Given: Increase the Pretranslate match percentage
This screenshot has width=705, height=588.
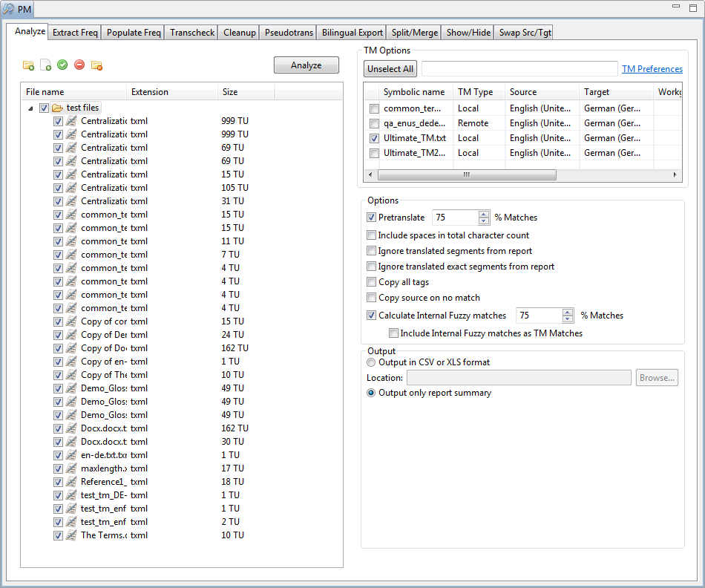Looking at the screenshot, I should click(x=484, y=215).
